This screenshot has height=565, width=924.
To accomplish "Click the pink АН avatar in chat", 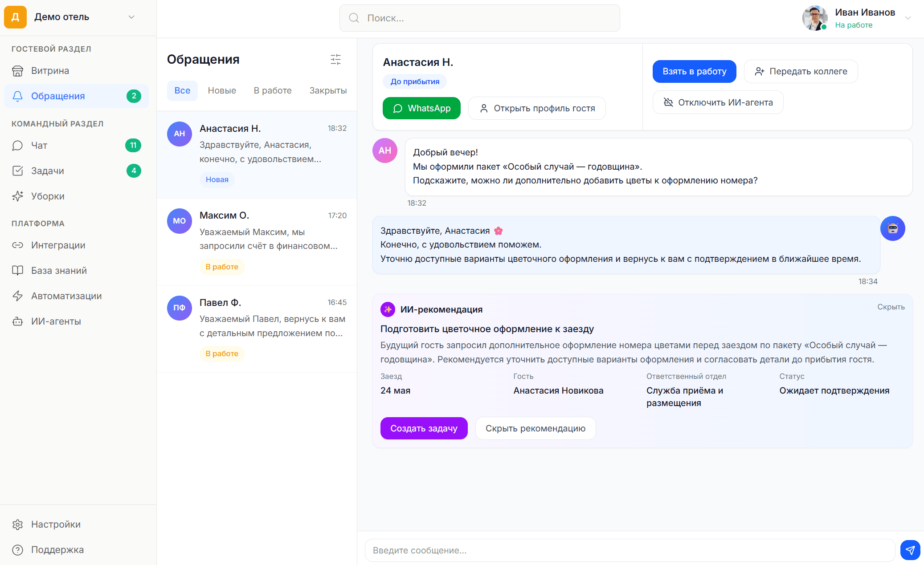I will (385, 151).
